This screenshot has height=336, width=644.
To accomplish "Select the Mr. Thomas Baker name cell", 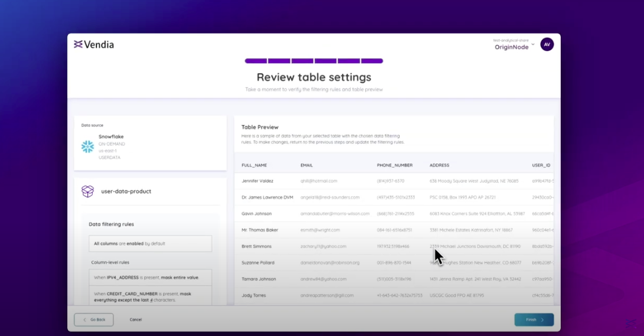I will pos(260,230).
